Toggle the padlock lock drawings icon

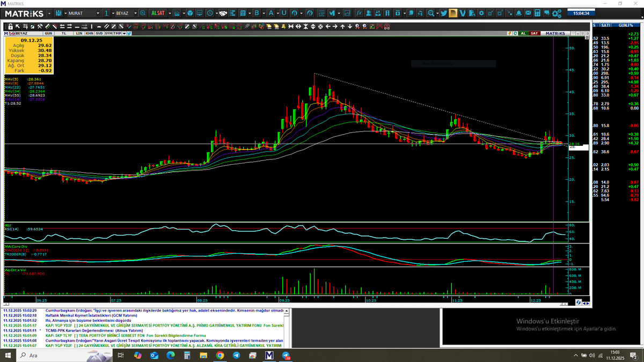tap(10, 26)
